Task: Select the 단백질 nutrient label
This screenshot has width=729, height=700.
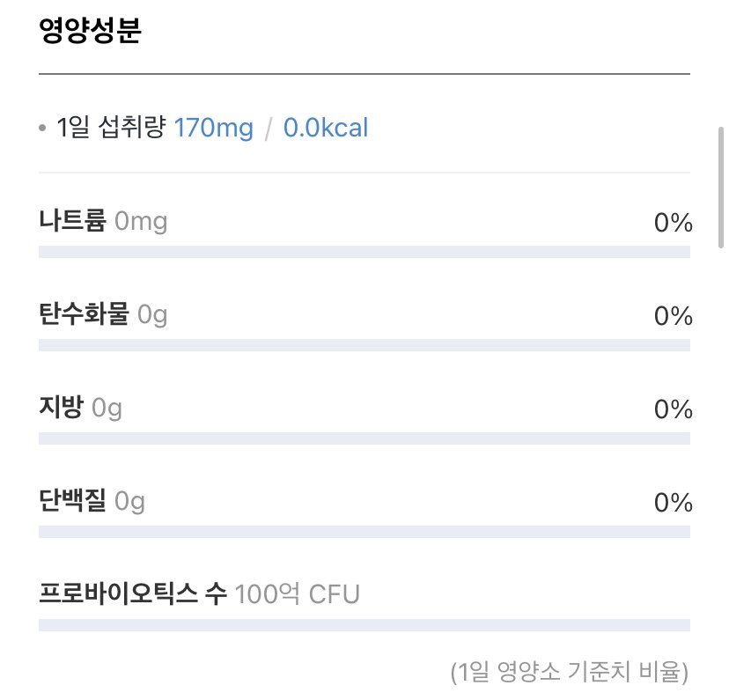Action: (72, 501)
